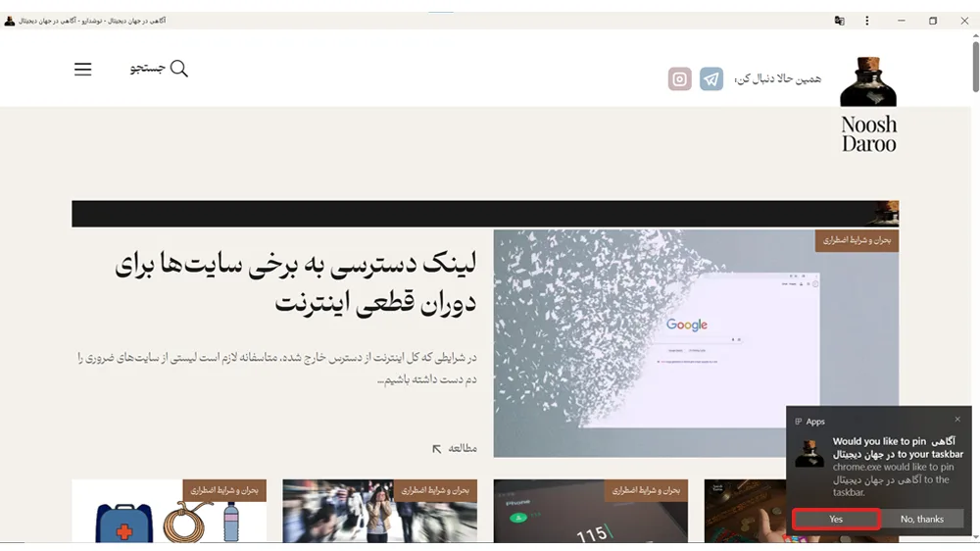This screenshot has height=551, width=980.
Task: Open the phone 115 article thumbnail
Action: (591, 511)
